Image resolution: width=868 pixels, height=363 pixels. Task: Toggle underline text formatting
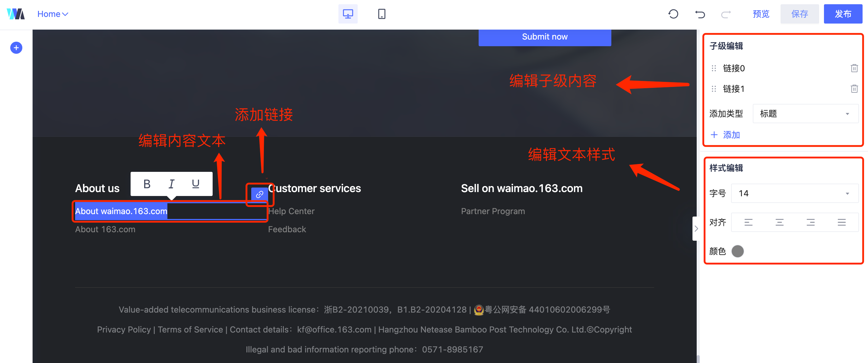click(195, 184)
